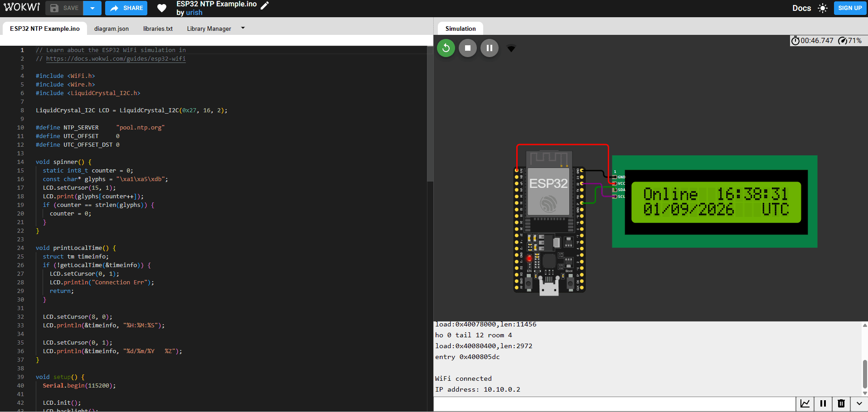868x412 pixels.
Task: Click line number 24 in gutter
Action: tap(20, 248)
